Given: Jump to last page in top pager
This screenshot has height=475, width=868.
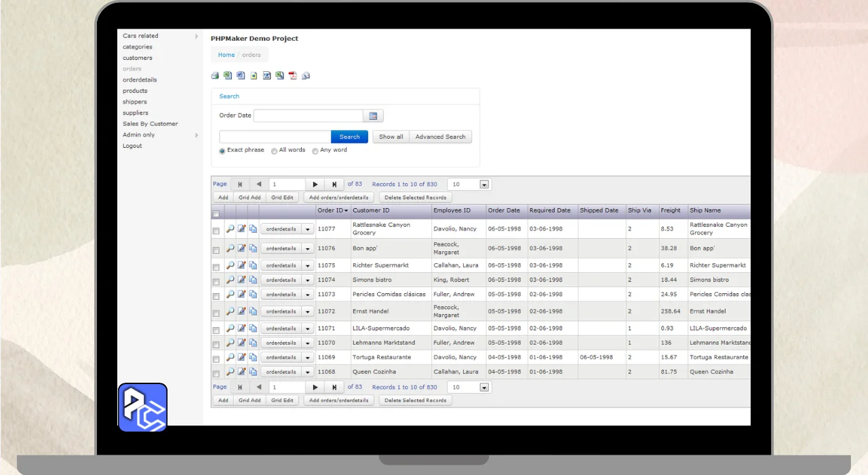Looking at the screenshot, I should (334, 185).
